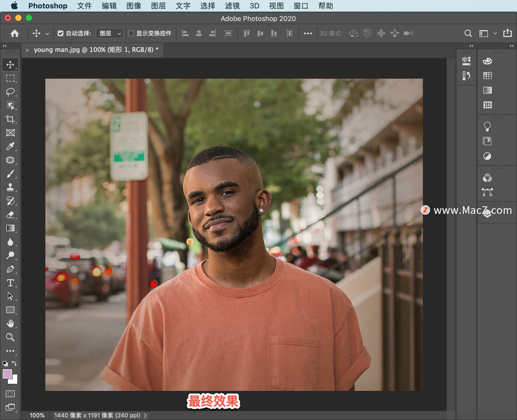Expand the 3D and History panel column arrows
The height and width of the screenshot is (420, 517).
click(x=471, y=46)
